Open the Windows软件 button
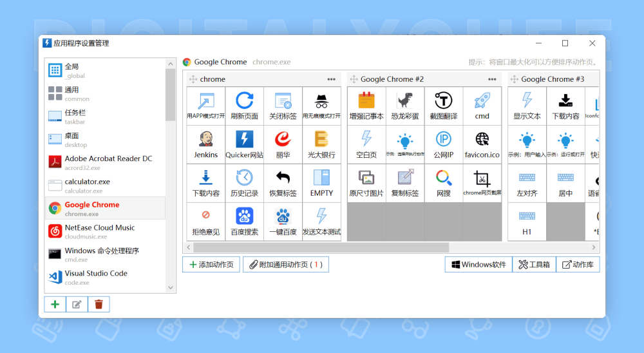Viewport: 644px width, 353px height. coord(478,265)
